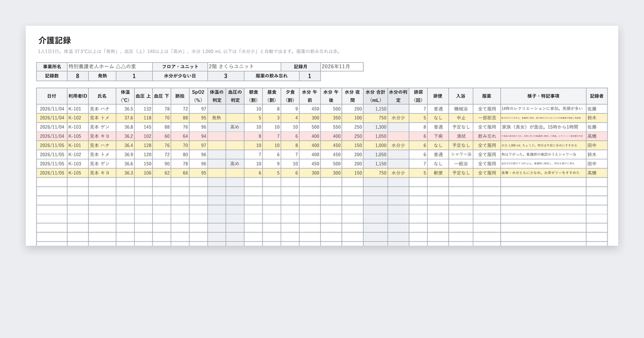Select the 利用者ID column header
The height and width of the screenshot is (338, 644).
[78, 96]
